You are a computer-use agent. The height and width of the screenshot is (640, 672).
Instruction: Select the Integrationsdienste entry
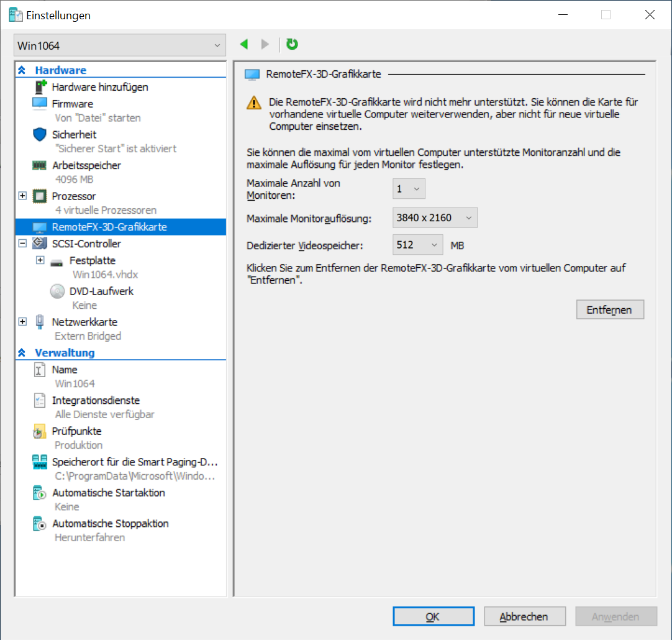(96, 400)
